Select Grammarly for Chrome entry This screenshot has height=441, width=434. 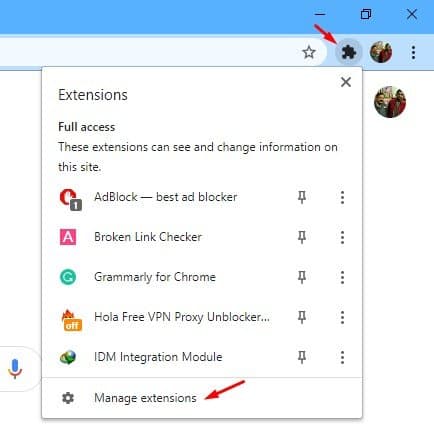pos(155,277)
